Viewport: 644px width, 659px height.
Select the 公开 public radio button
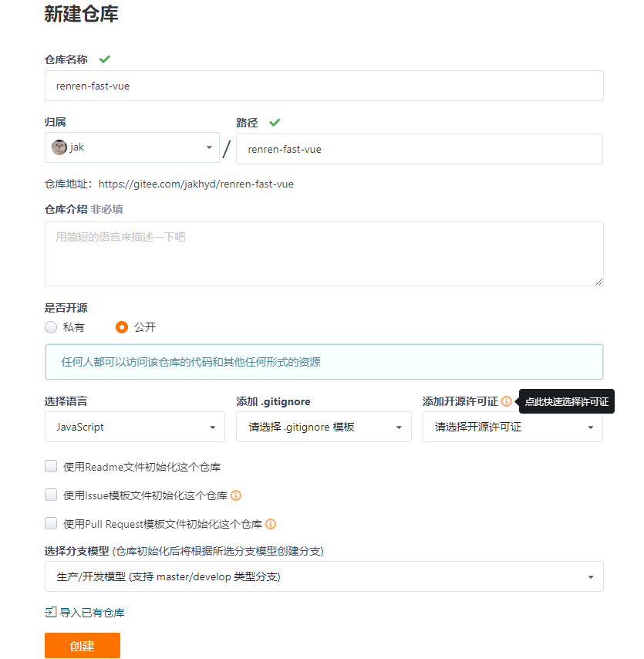click(122, 327)
